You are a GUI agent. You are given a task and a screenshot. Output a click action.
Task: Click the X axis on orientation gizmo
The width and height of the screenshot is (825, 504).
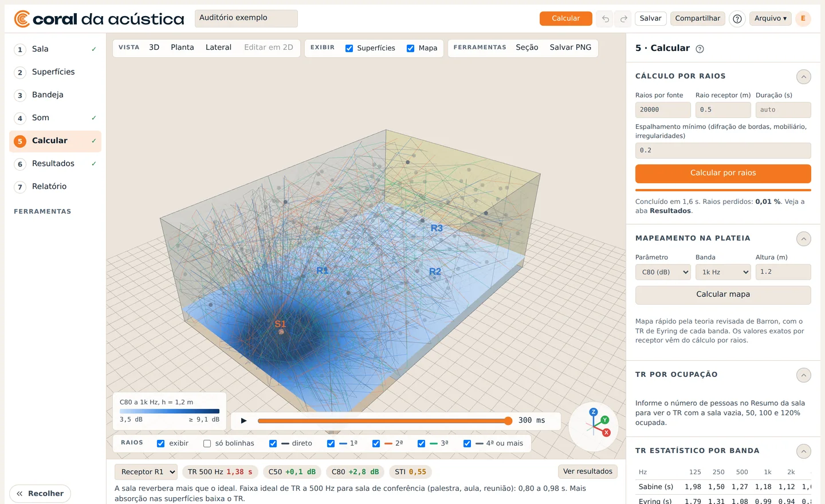(607, 432)
